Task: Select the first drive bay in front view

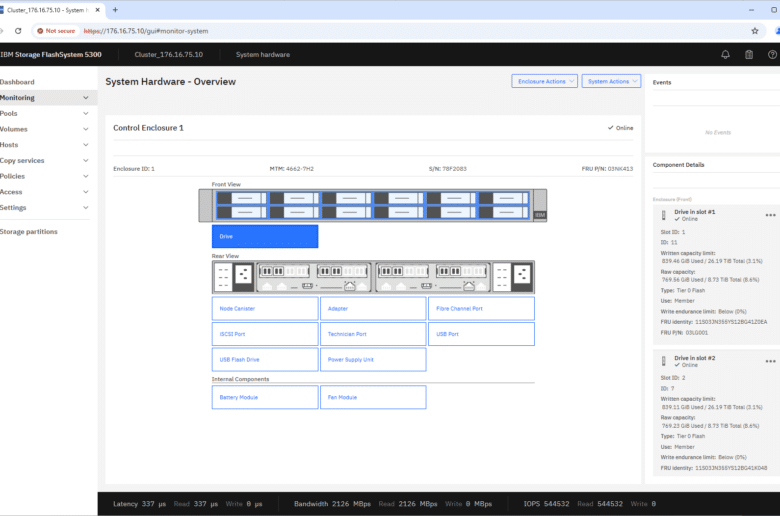Action: coord(241,198)
